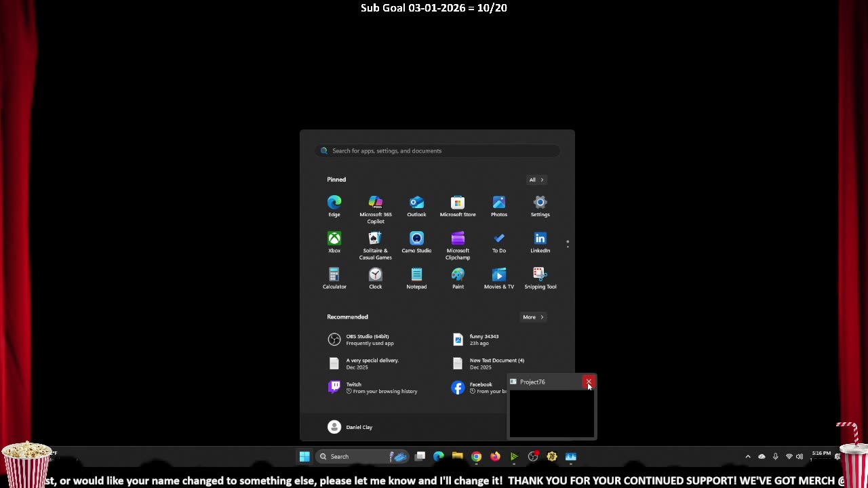Image resolution: width=868 pixels, height=488 pixels.
Task: Select the Project76 window preview thumbnail
Action: pyautogui.click(x=551, y=414)
